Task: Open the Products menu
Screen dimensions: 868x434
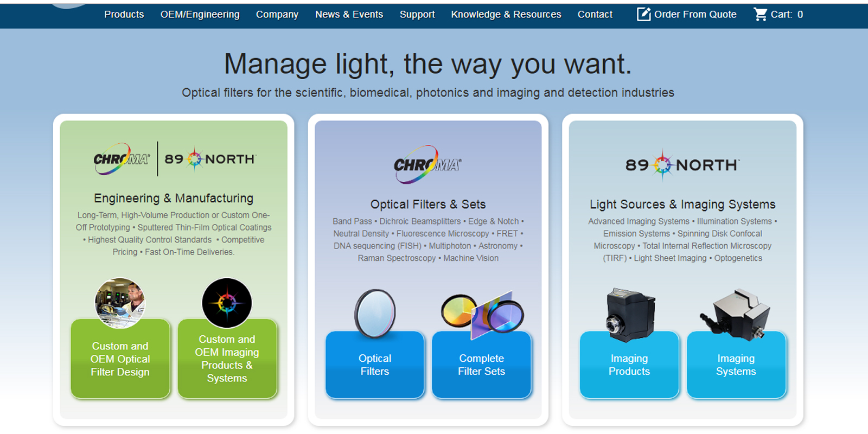Action: click(124, 15)
